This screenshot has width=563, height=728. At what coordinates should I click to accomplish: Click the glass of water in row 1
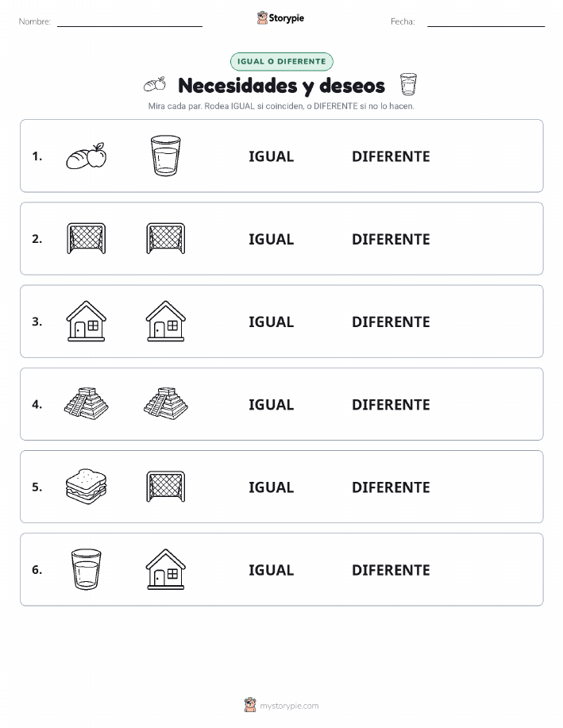166,156
